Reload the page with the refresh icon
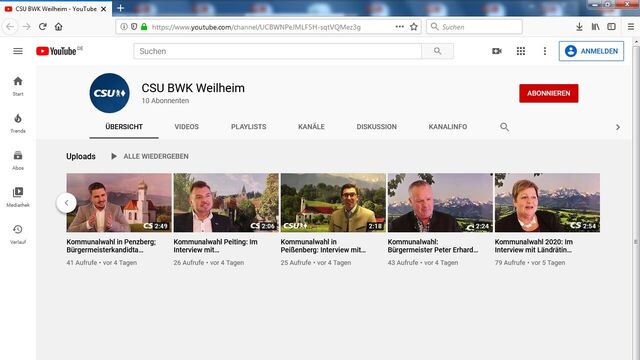640x360 pixels. (x=42, y=27)
